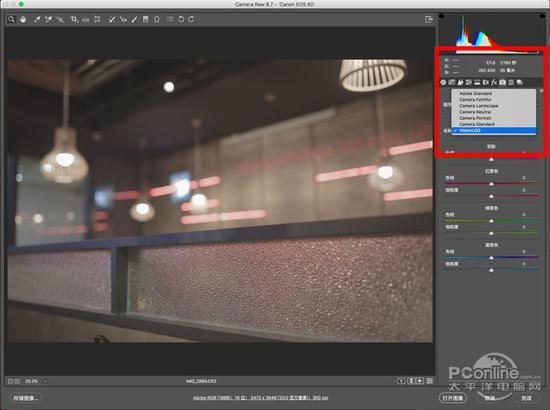550x410 pixels.
Task: Click the histogram graph
Action: (x=492, y=33)
